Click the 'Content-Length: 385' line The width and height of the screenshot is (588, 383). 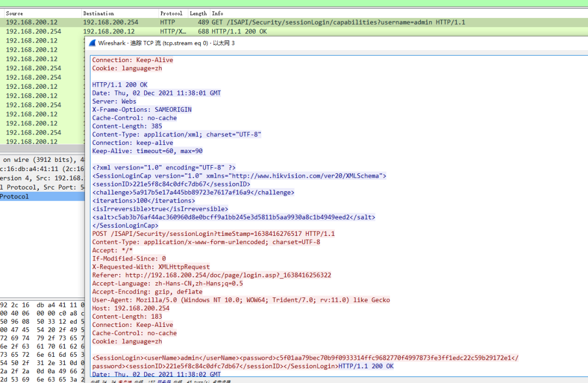point(127,126)
